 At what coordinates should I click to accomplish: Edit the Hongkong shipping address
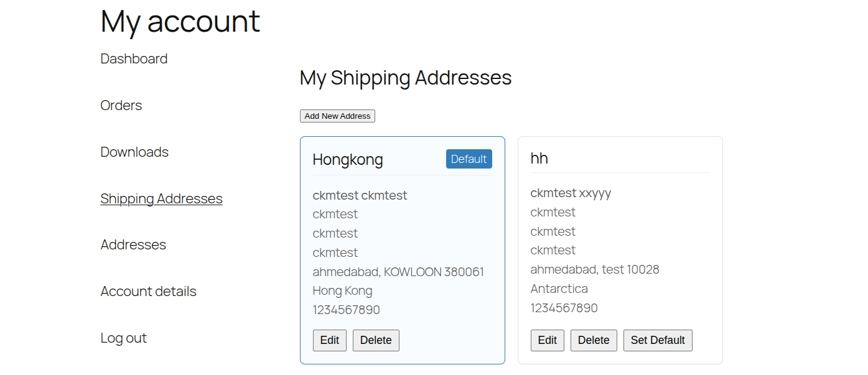pyautogui.click(x=329, y=340)
